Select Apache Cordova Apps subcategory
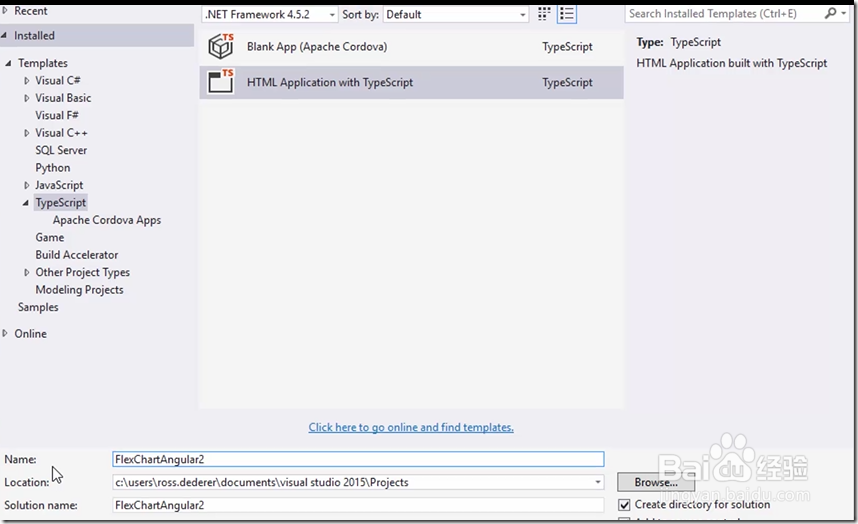Screen dimensions: 858x524 [107, 220]
